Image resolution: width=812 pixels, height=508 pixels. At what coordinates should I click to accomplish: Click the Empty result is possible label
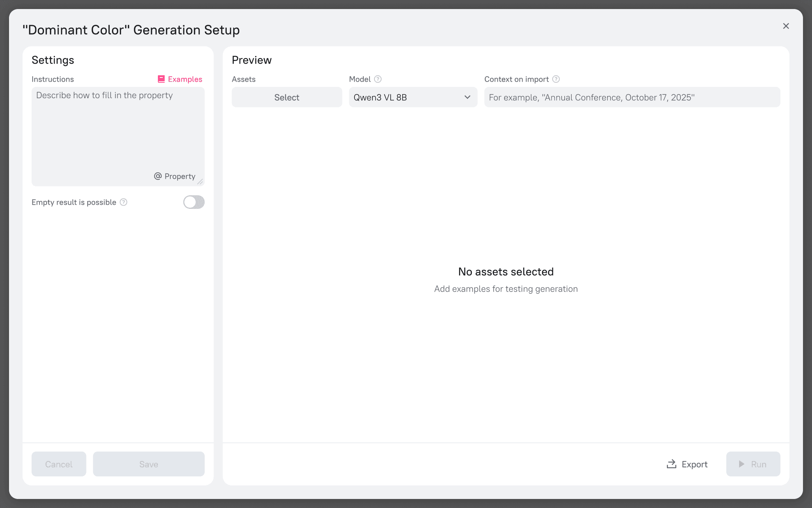coord(74,202)
